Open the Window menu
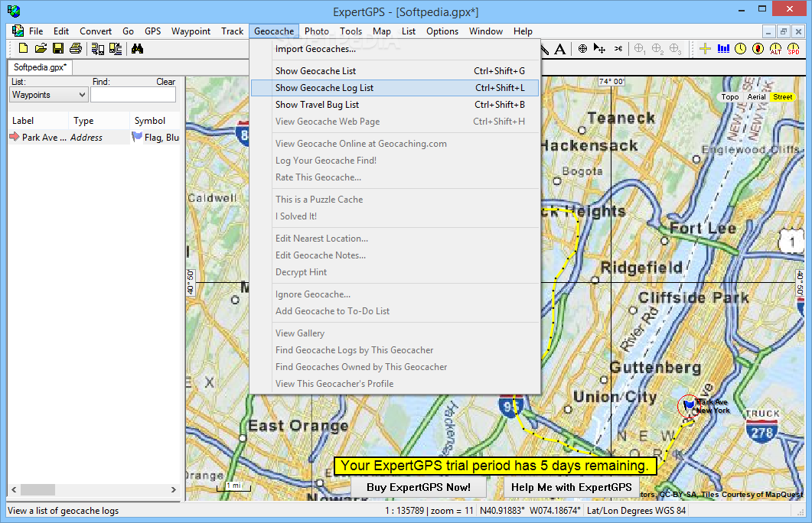The width and height of the screenshot is (812, 523). pos(486,31)
